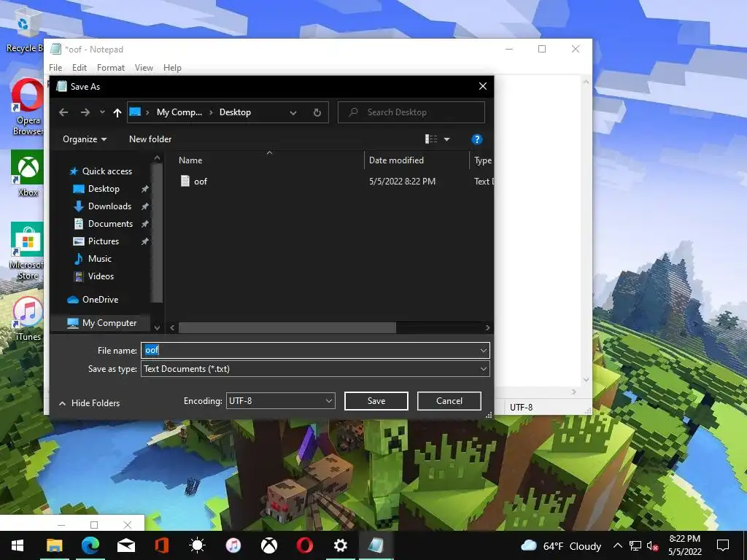Open notification center icon
The image size is (747, 560).
[x=723, y=545]
